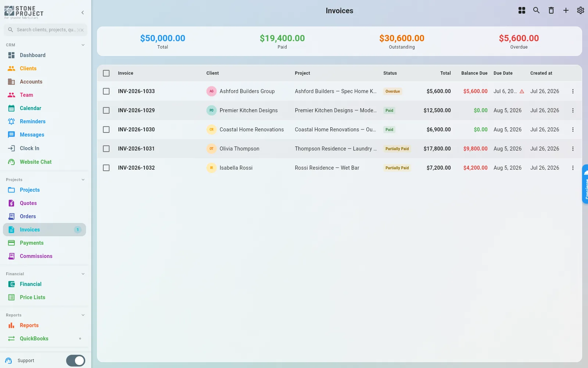588x368 pixels.
Task: Check the box for INV-2026-1031
Action: (106, 149)
